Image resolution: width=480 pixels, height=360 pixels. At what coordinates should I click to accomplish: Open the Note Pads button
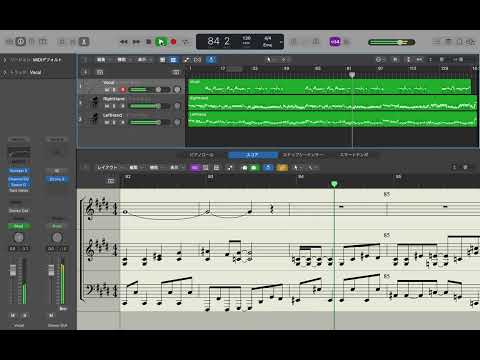tap(448, 42)
